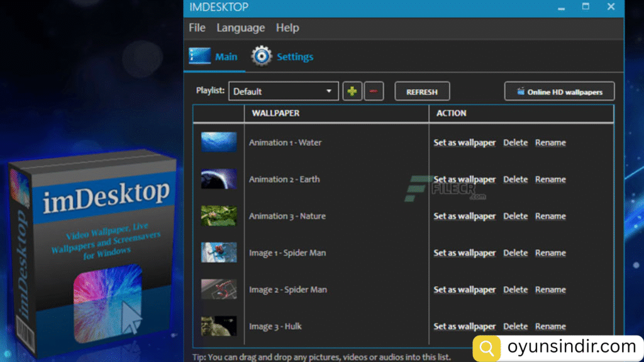
Task: Click the Main tab monitor icon
Action: tap(200, 57)
